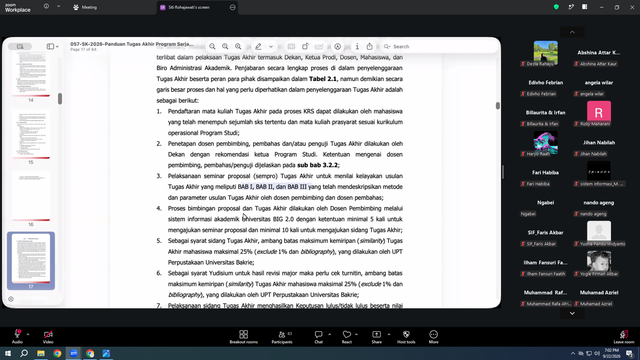Click the PDF document scrollbar handle
Viewport: 640px width, 360px height.
pos(498,105)
